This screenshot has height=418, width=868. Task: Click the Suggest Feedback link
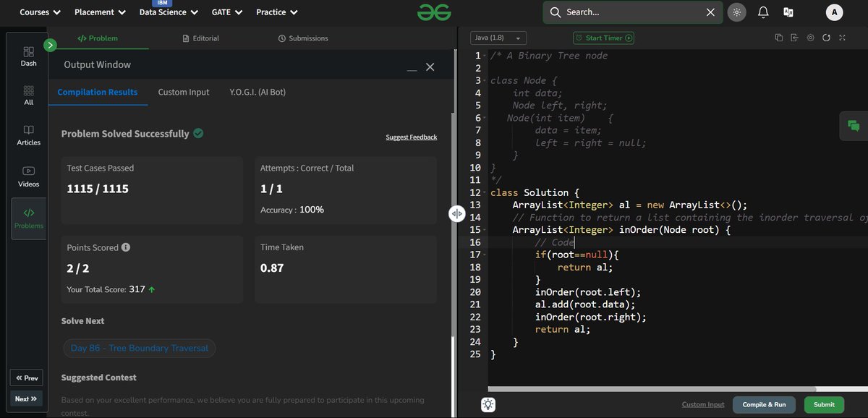click(412, 137)
